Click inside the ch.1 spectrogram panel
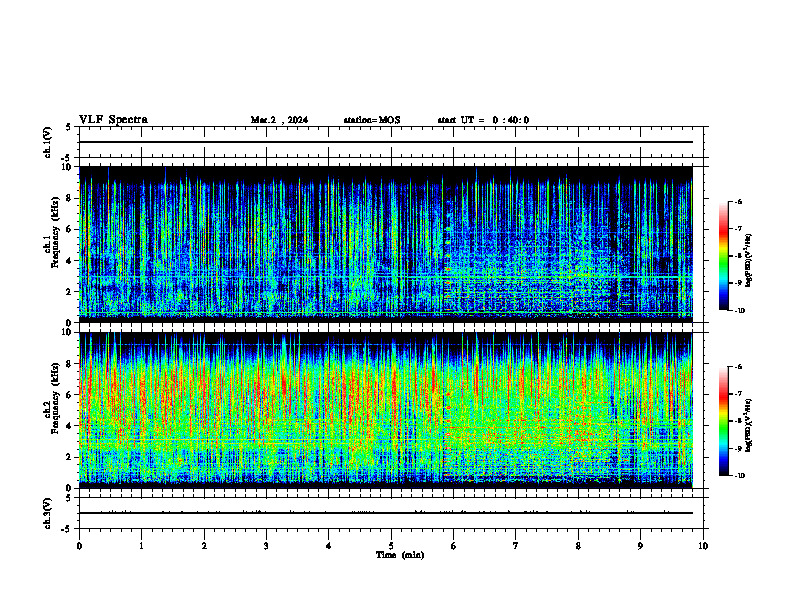This screenshot has width=792, height=612. click(386, 244)
